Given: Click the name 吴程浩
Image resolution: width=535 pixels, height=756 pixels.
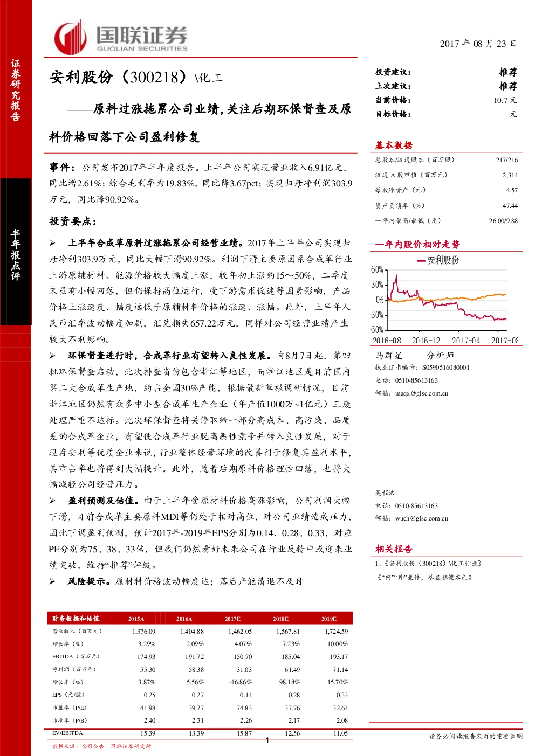Looking at the screenshot, I should (385, 493).
